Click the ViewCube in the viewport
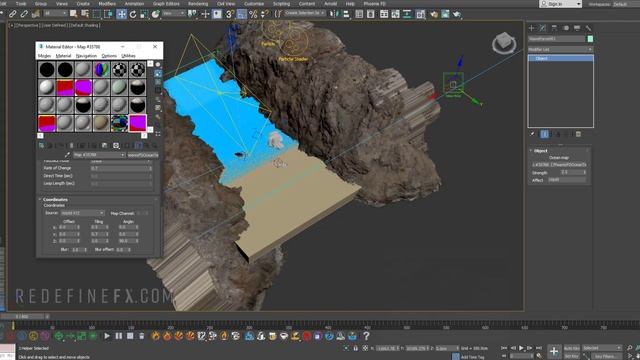This screenshot has height=360, width=640. [504, 42]
